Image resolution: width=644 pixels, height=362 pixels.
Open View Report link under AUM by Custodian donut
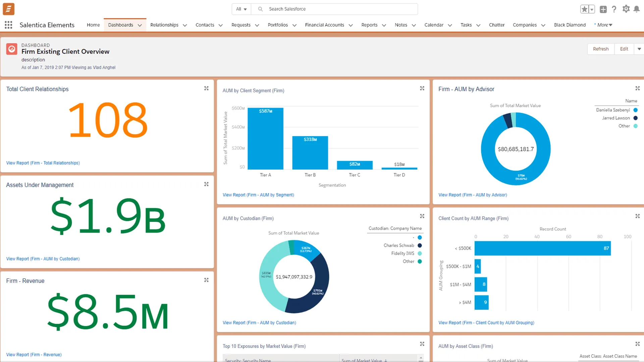259,323
